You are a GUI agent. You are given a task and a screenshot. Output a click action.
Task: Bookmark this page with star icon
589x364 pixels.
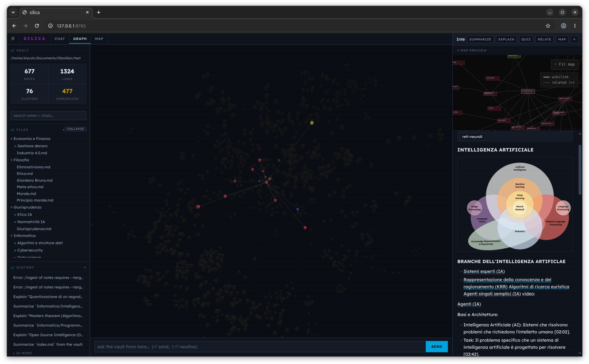coord(548,26)
